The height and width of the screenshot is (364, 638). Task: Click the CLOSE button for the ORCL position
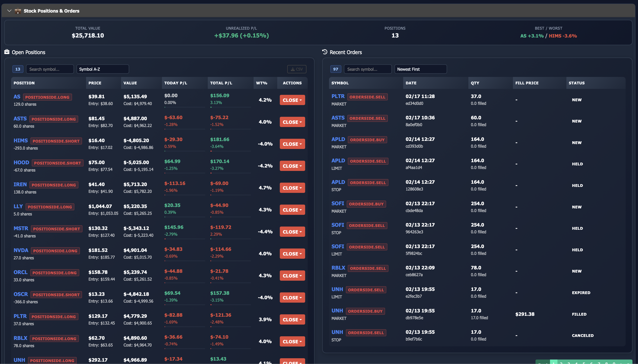[x=292, y=276]
